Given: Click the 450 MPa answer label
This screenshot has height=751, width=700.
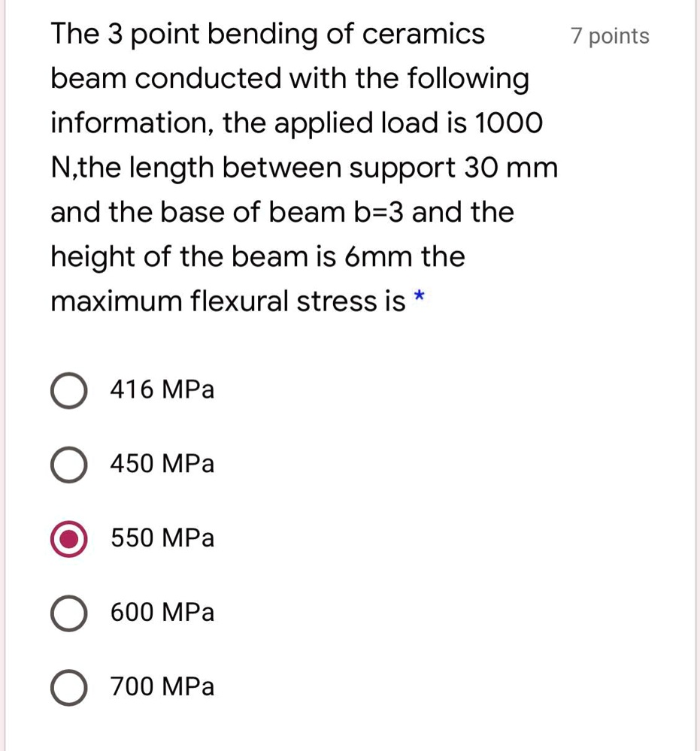Looking at the screenshot, I should click(162, 463).
